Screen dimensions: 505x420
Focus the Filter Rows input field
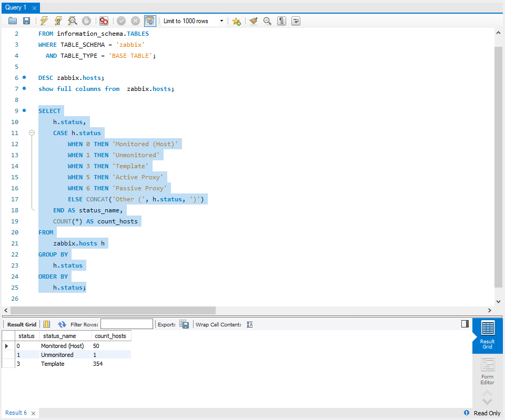(127, 324)
